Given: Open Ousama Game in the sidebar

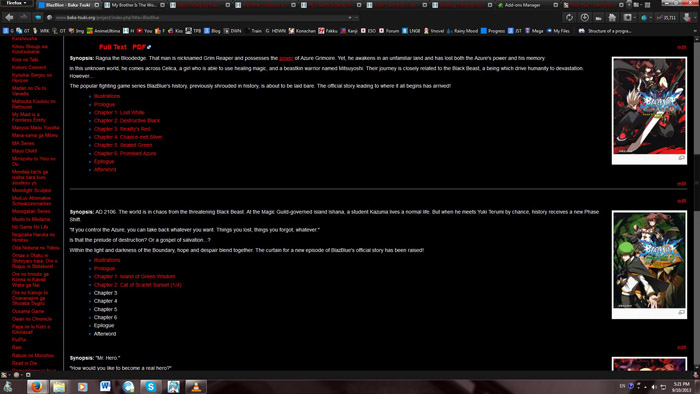Looking at the screenshot, I should [x=28, y=311].
